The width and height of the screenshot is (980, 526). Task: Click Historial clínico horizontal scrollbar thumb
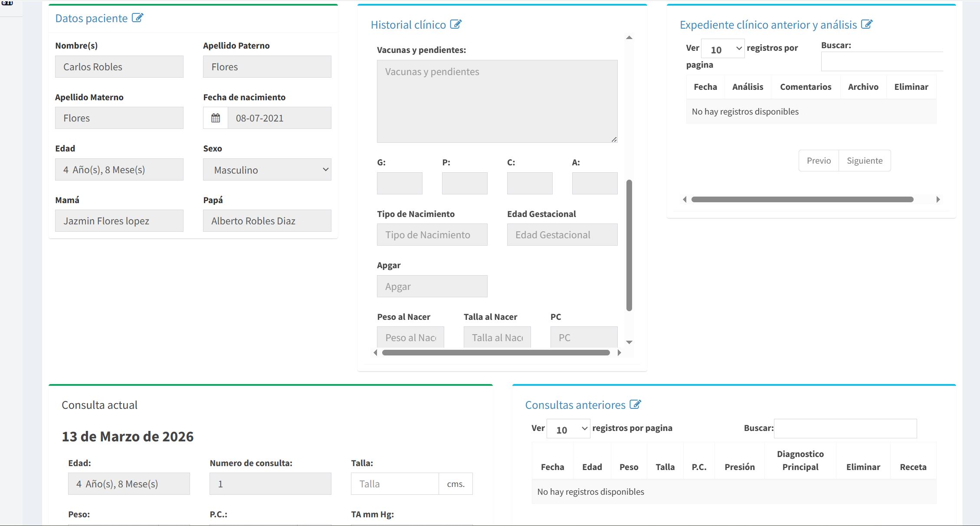[x=496, y=353]
